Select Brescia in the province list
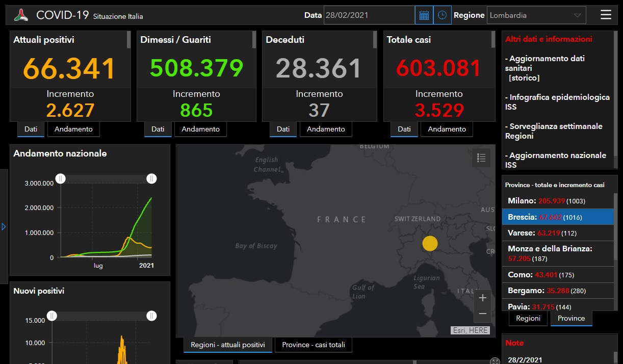The height and width of the screenshot is (364, 623). 558,217
